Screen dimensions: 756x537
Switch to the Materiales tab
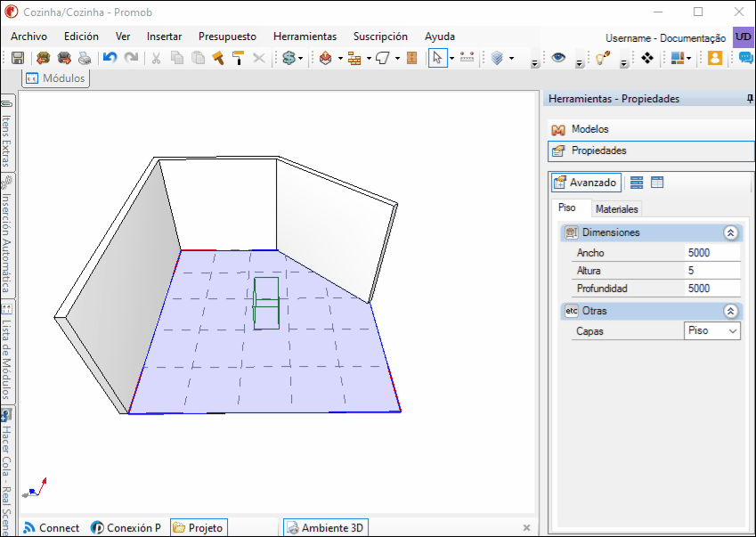(617, 208)
